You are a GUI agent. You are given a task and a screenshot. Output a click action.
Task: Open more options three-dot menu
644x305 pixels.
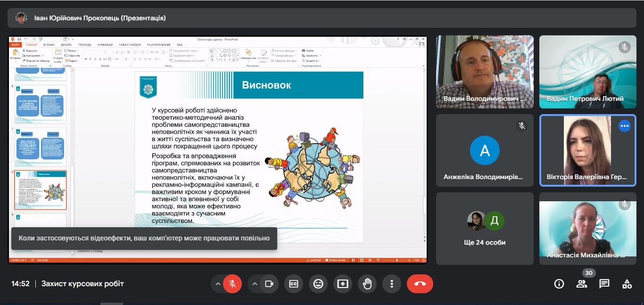[x=392, y=284]
